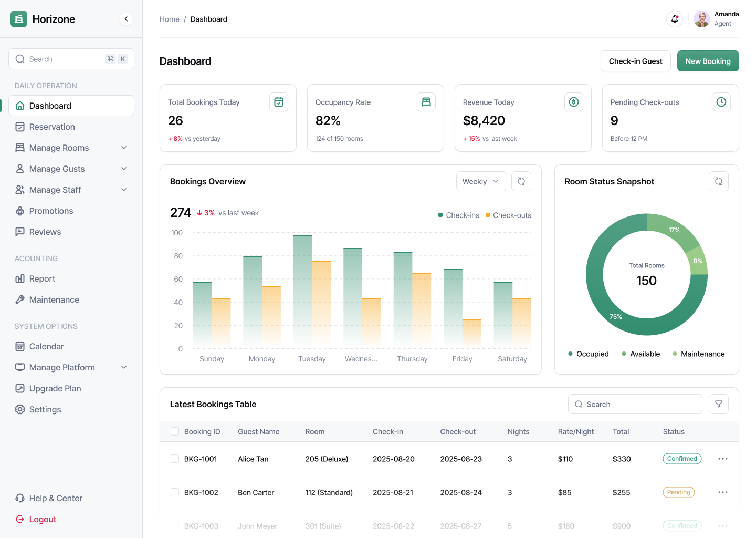Image resolution: width=756 pixels, height=538 pixels.
Task: Open the Weekly period dropdown
Action: [481, 181]
